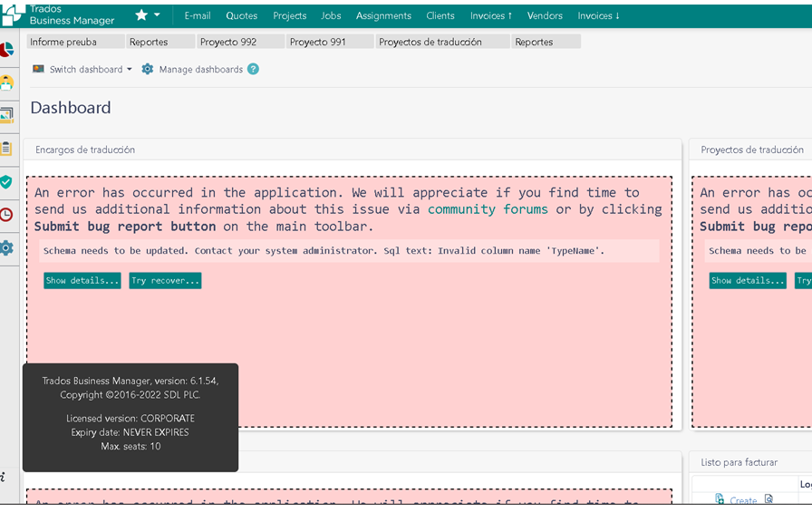
Task: Open the red clock sidebar icon
Action: (6, 215)
